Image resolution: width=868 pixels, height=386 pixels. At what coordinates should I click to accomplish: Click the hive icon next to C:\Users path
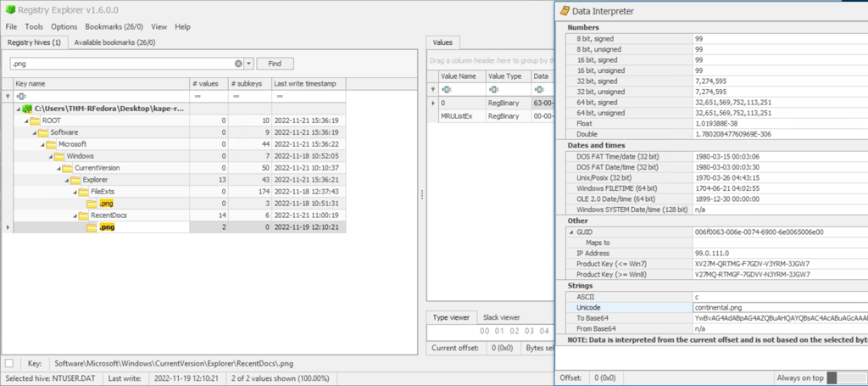(29, 109)
